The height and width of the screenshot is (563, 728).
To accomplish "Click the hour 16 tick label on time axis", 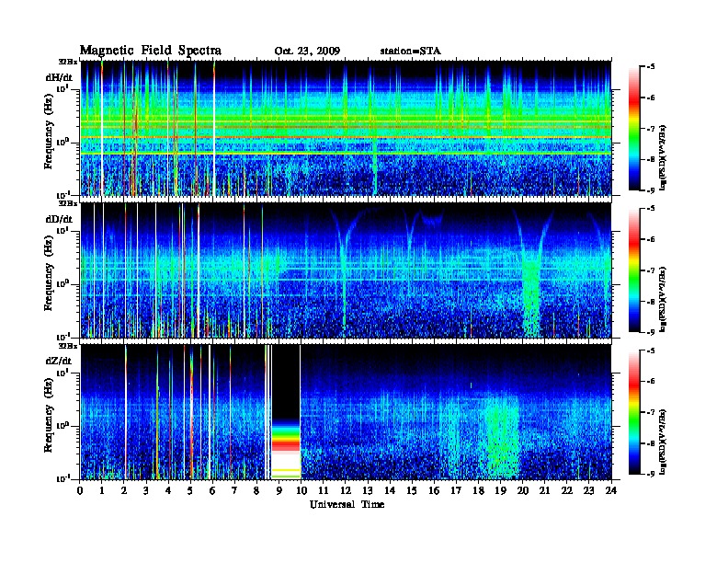I will click(x=434, y=490).
